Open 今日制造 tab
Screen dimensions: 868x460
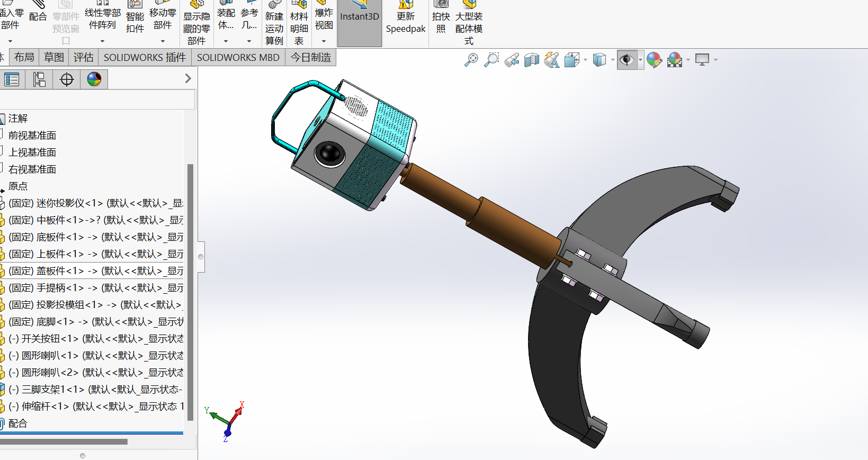311,57
